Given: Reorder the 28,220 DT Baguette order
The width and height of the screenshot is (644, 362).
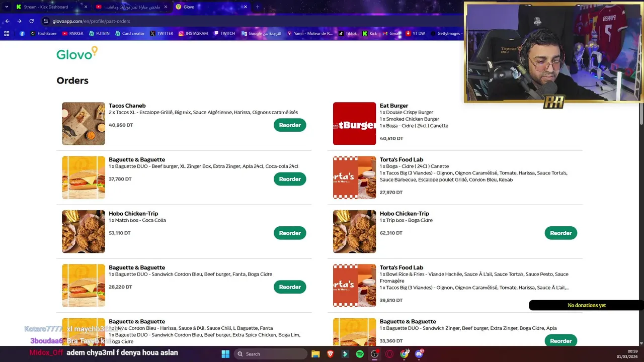Looking at the screenshot, I should (290, 287).
